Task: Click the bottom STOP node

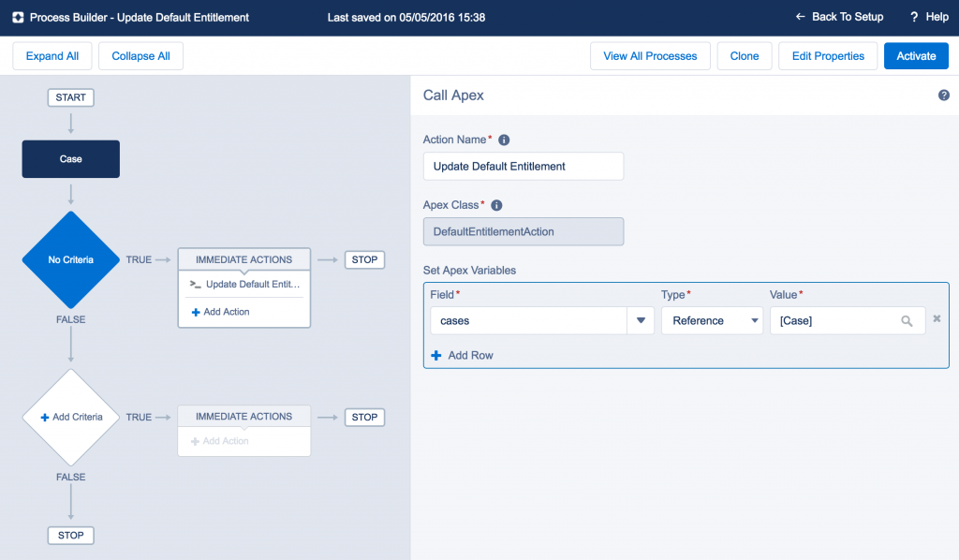Action: (x=71, y=536)
